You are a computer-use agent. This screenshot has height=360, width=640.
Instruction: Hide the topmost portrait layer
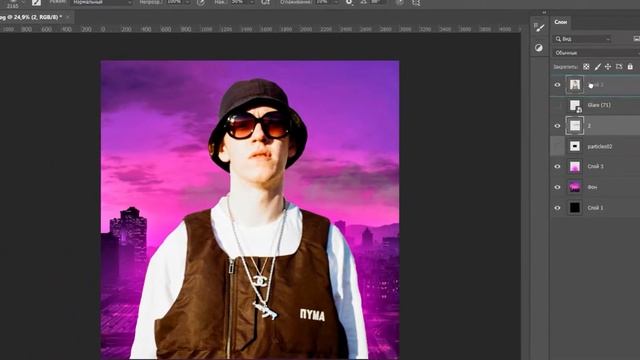(558, 85)
